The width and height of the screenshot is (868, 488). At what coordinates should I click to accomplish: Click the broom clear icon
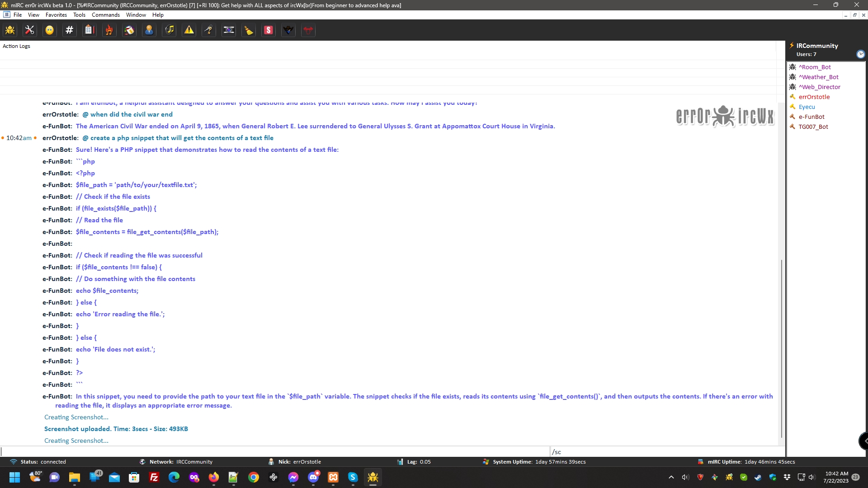click(x=249, y=30)
